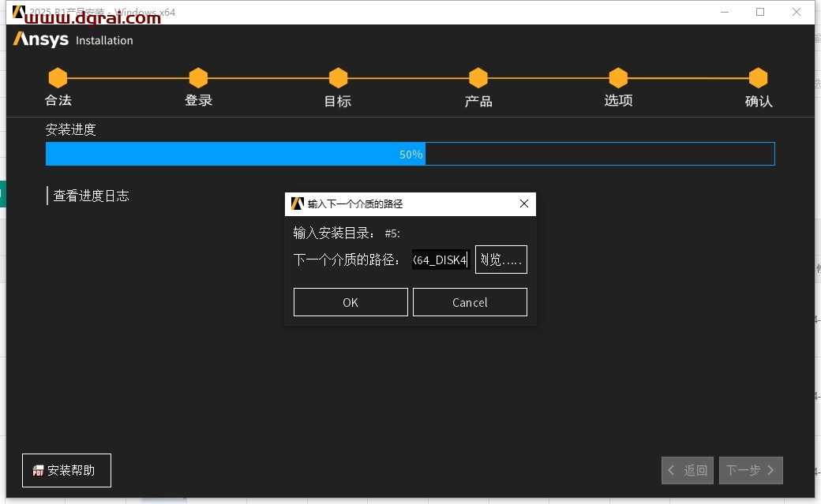Click OK in the media path dialog

[351, 302]
